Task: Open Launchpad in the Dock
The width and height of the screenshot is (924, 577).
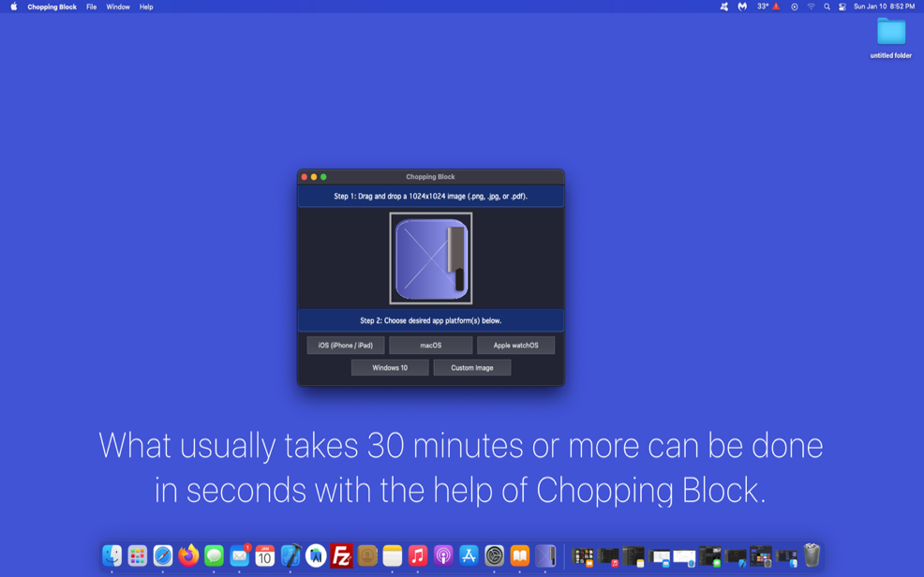Action: click(x=138, y=555)
